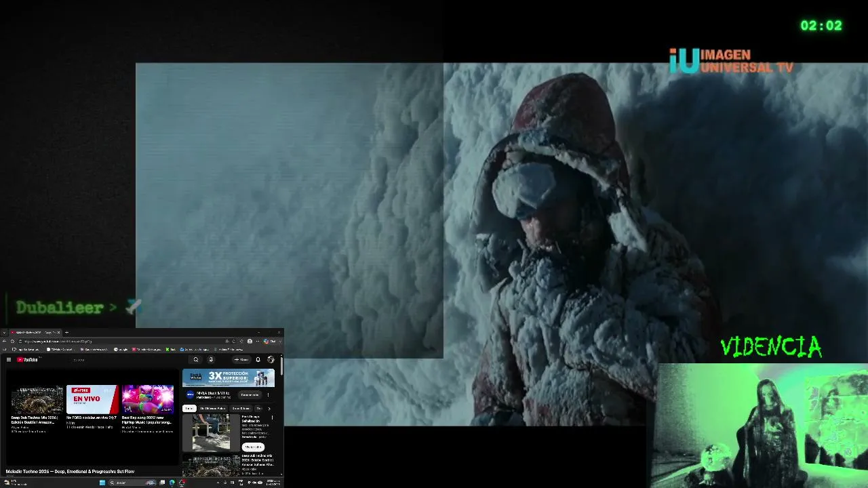The width and height of the screenshot is (868, 488).
Task: Open the 'Deep Dub Techno Mix 2026' title
Action: coord(34,420)
